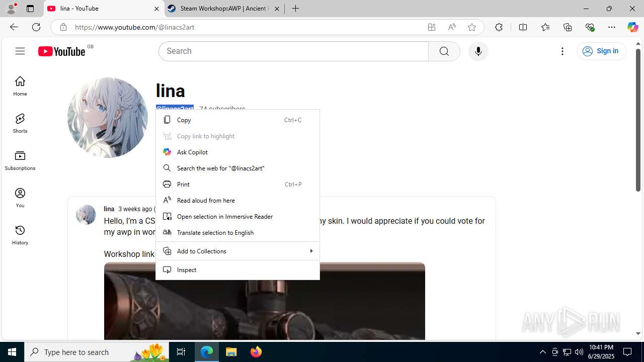Go to YouTube home via logo
The height and width of the screenshot is (362, 644).
(x=61, y=51)
